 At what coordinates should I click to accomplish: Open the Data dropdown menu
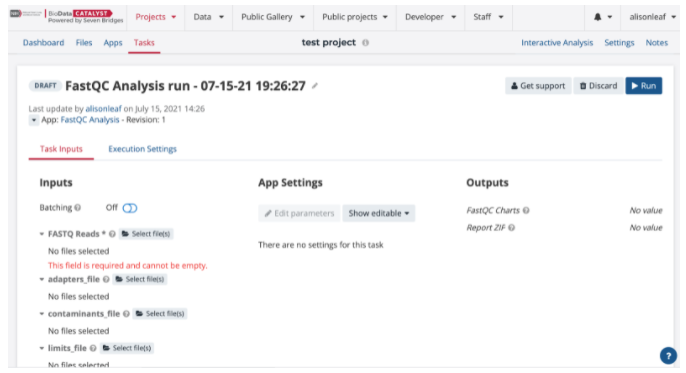(x=208, y=17)
